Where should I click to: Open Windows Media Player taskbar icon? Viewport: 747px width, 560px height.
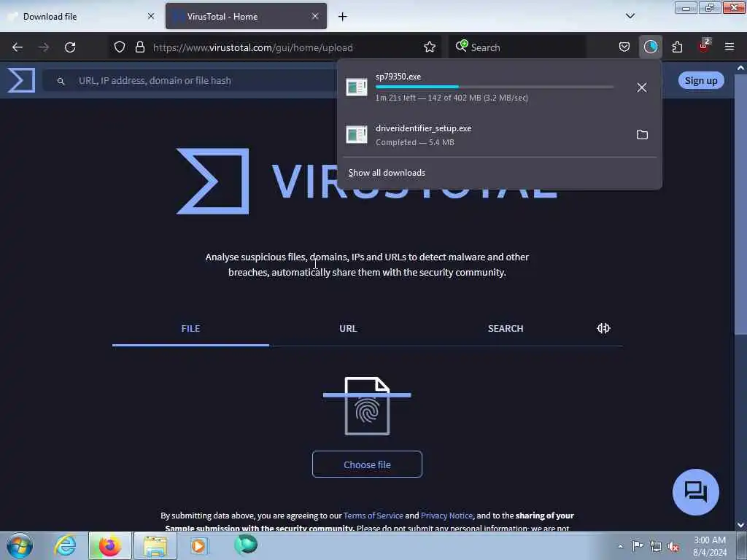coord(198,545)
